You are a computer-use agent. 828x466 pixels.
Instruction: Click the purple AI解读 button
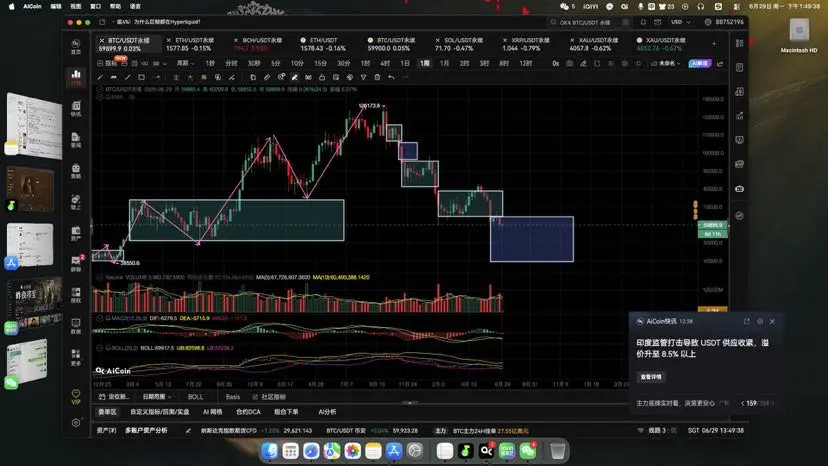click(699, 63)
